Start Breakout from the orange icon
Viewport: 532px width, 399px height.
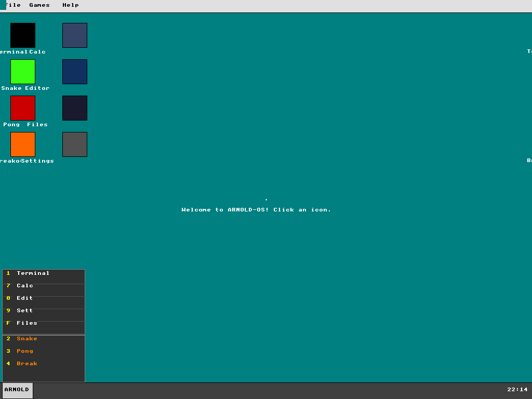(22, 144)
